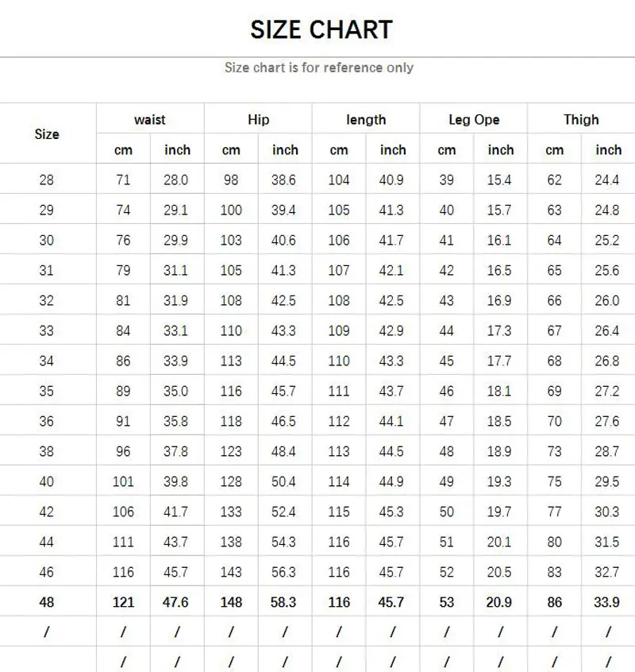Click length 104 cm cell for size 28
The height and width of the screenshot is (672, 635).
click(339, 180)
